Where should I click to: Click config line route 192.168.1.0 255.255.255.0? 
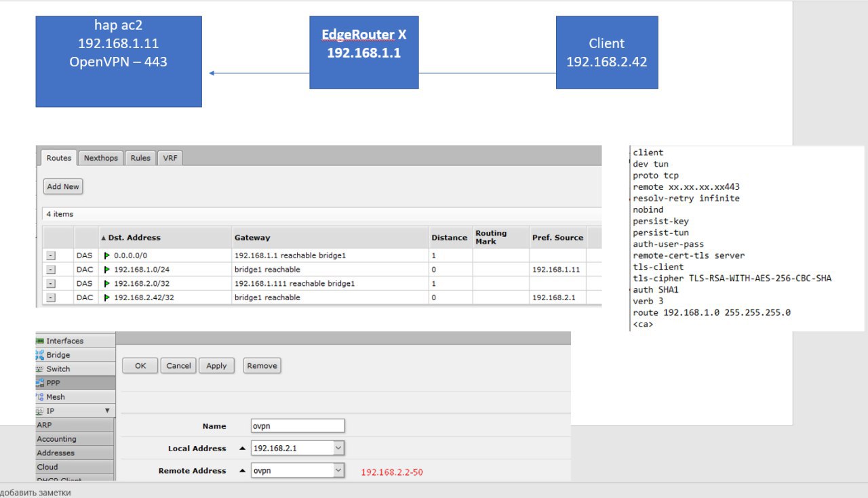coord(711,313)
